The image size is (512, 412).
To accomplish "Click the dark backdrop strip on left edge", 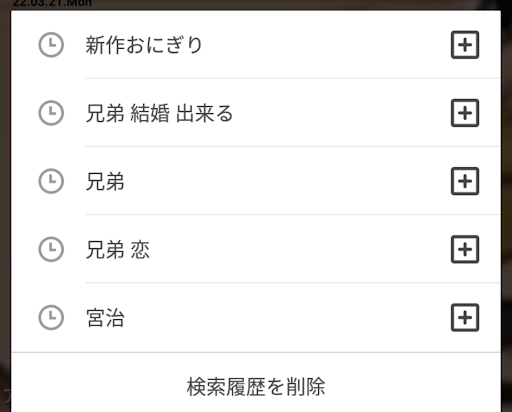I will (5, 206).
